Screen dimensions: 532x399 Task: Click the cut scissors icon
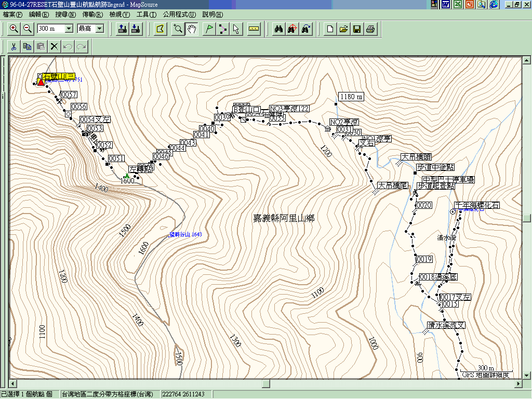point(14,46)
